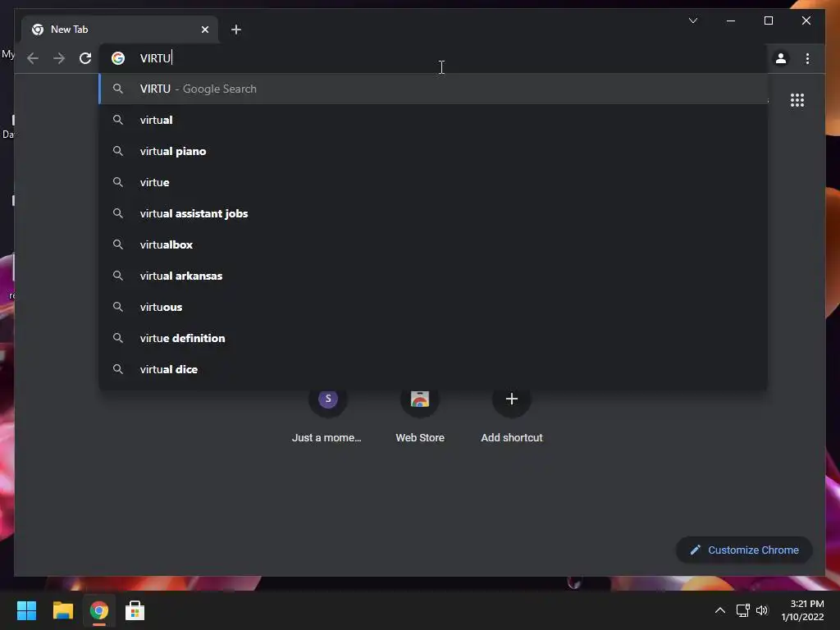Minimize the Chrome window
This screenshot has height=630, width=840.
tap(731, 21)
